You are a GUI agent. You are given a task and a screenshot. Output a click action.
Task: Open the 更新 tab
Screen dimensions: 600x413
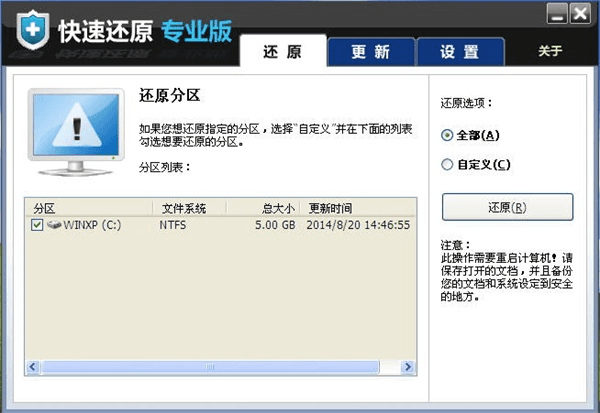[x=371, y=52]
